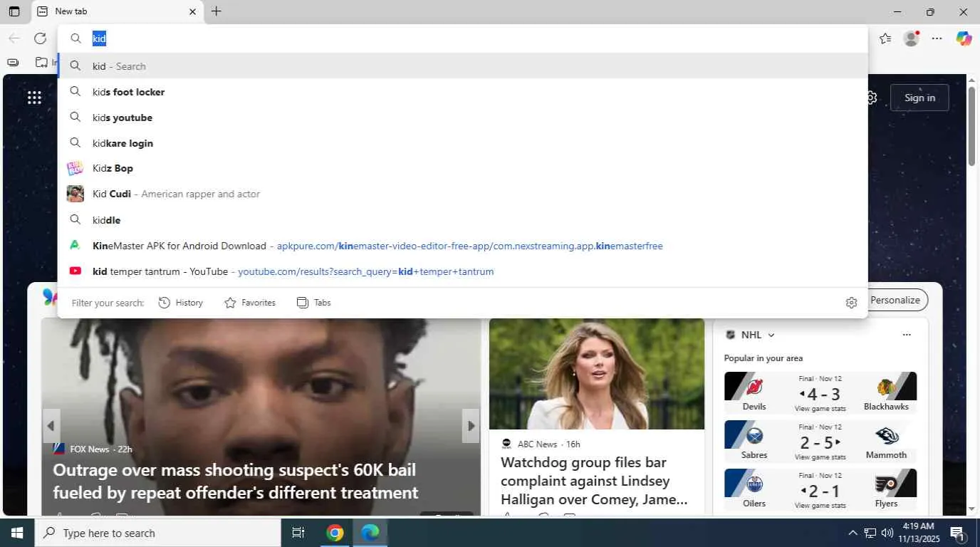
Task: Open the Lindsey Halligan bar complaint article
Action: (x=595, y=481)
